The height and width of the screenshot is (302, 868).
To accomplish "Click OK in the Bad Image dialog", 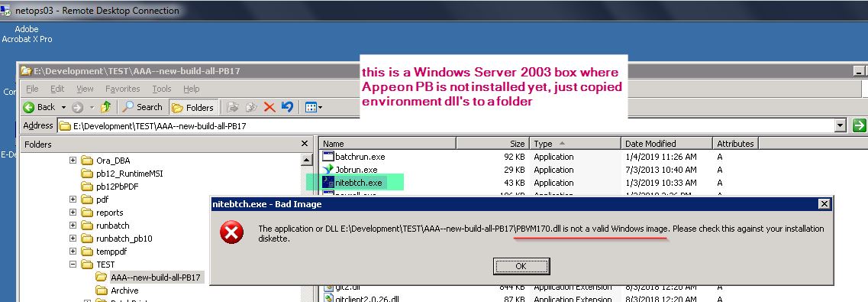I will pos(521,266).
